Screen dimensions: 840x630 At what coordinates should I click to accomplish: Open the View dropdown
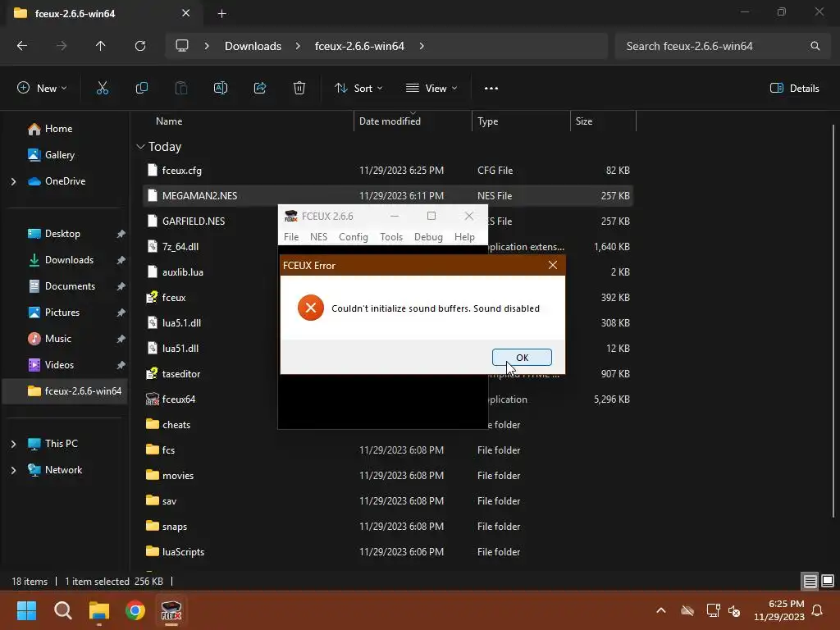point(431,89)
